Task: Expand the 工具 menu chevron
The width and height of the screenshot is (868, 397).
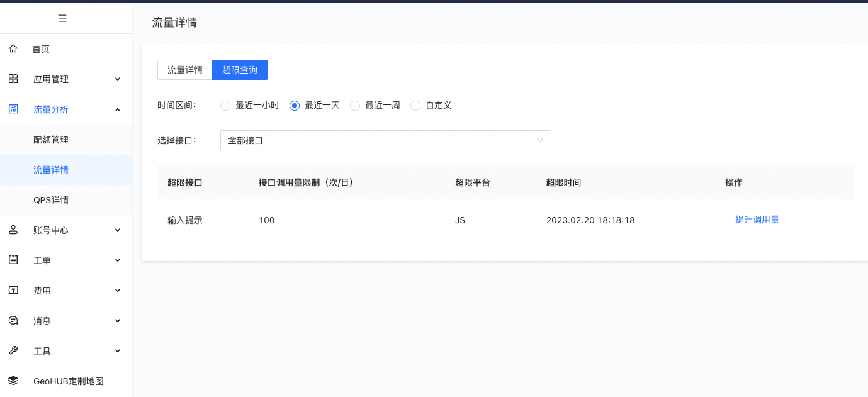Action: click(x=118, y=351)
